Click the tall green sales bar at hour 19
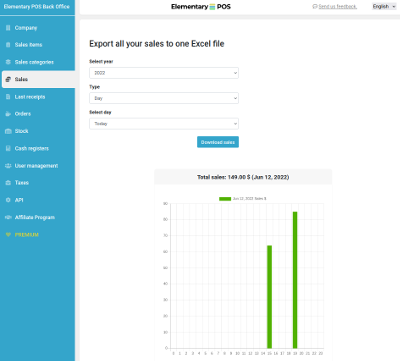The width and height of the screenshot is (400, 361). 295,280
